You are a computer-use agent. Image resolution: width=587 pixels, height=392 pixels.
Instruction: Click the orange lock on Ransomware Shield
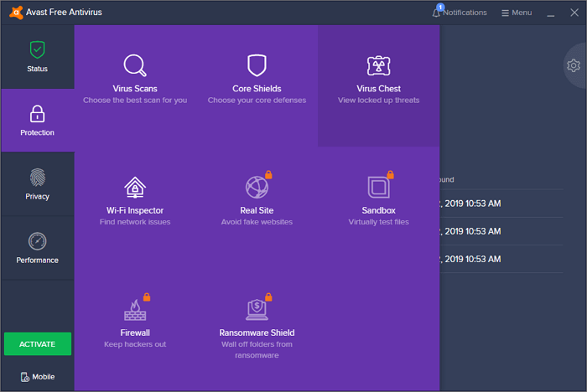(x=268, y=297)
